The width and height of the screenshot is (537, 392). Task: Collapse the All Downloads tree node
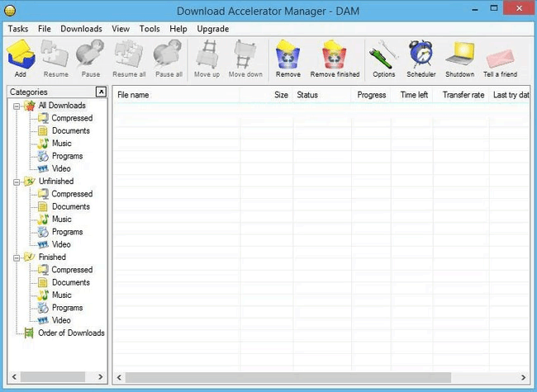pyautogui.click(x=17, y=106)
